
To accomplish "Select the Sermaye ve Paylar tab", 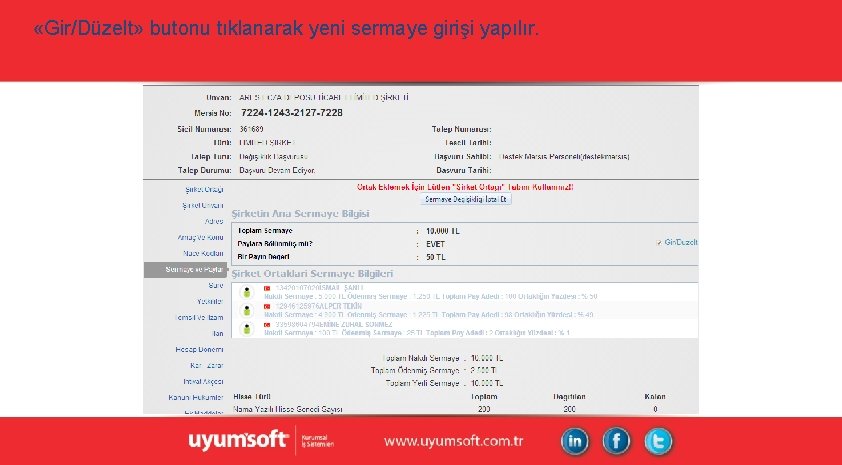I will 185,270.
